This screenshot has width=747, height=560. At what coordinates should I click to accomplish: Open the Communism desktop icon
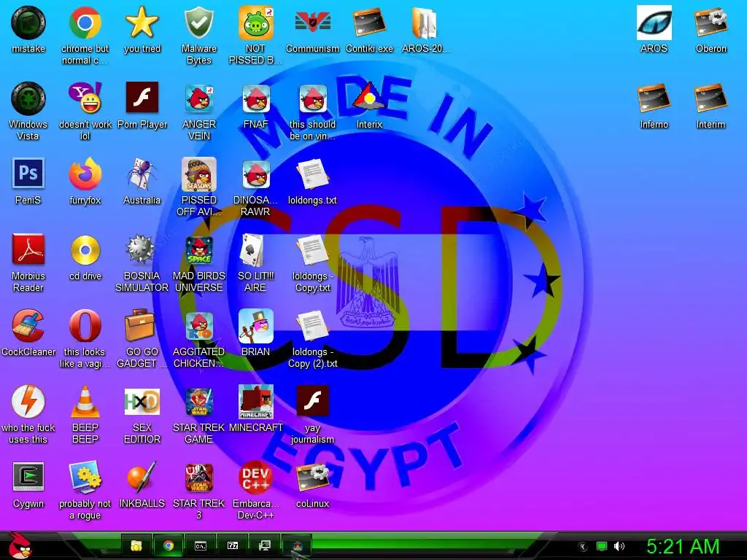pos(312,23)
